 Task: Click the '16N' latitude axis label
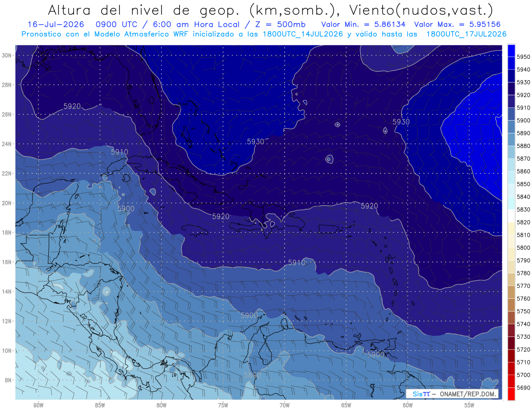tap(7, 262)
